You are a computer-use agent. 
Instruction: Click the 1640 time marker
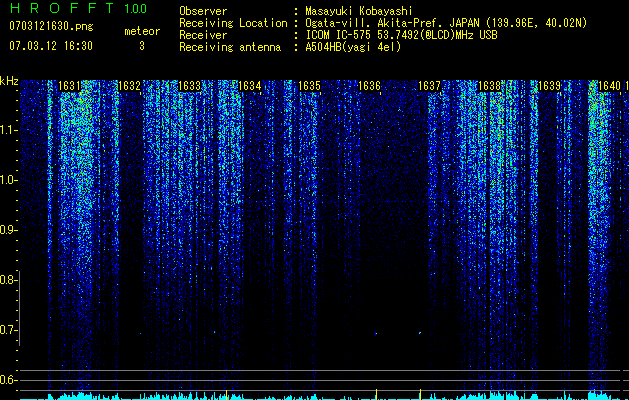click(x=609, y=86)
